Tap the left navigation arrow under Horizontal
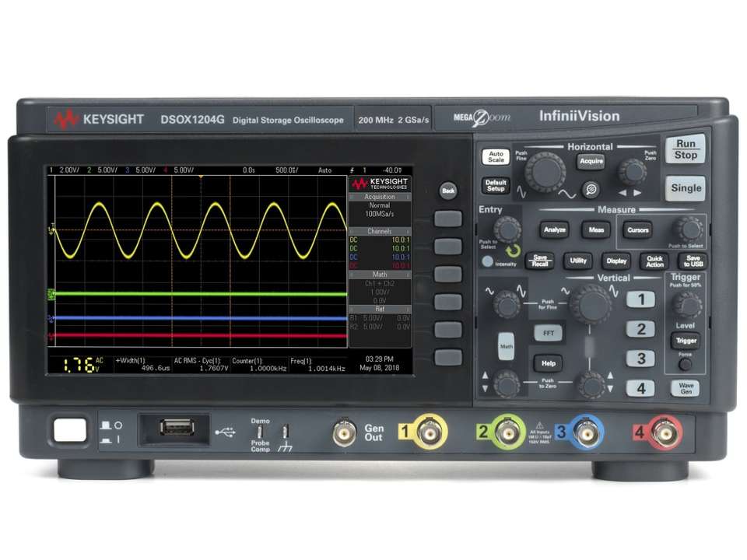The height and width of the screenshot is (560, 747). [622, 194]
